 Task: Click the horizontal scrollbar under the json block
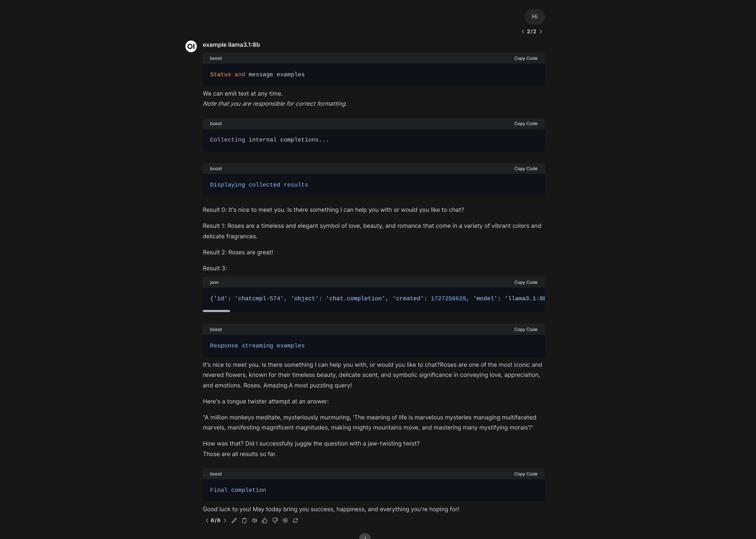(x=216, y=311)
